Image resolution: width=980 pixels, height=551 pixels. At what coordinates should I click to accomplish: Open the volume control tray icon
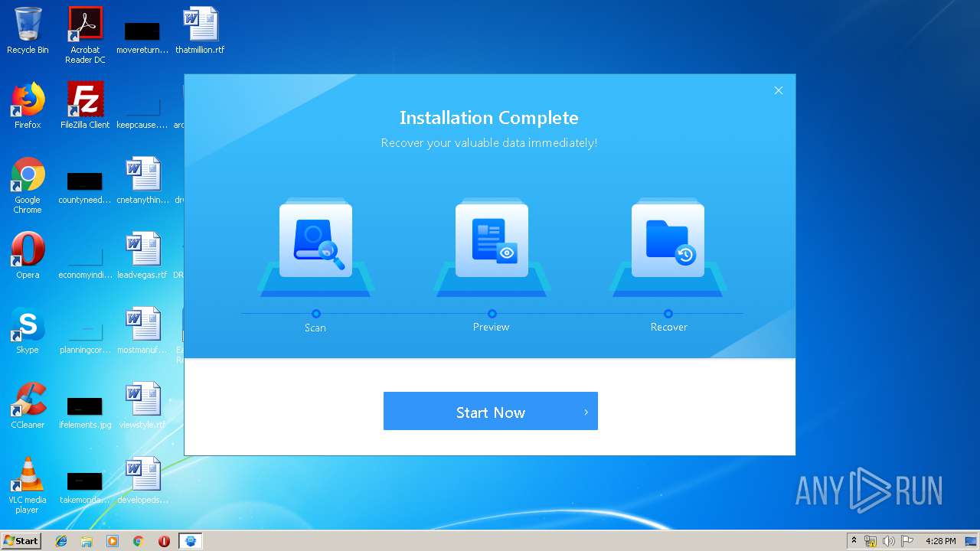click(889, 541)
